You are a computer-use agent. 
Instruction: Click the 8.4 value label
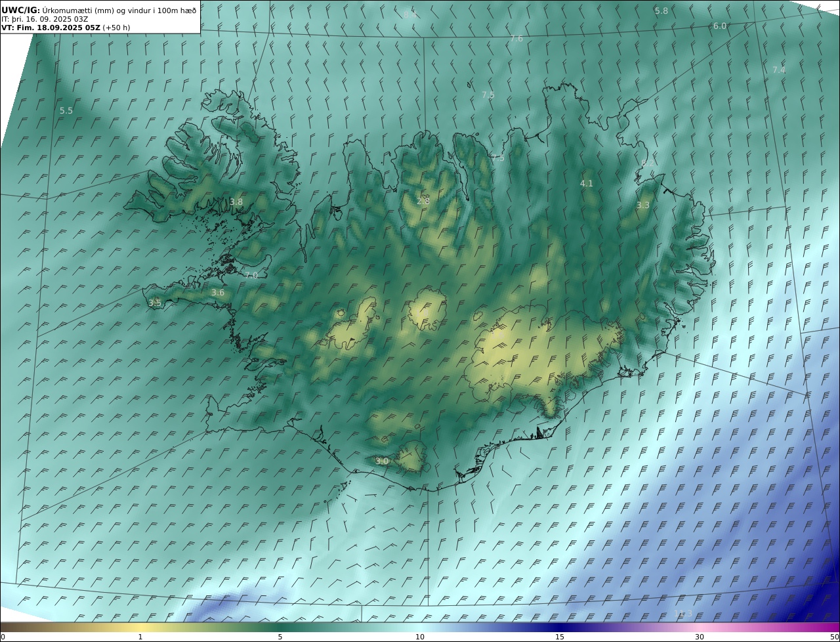pos(410,14)
